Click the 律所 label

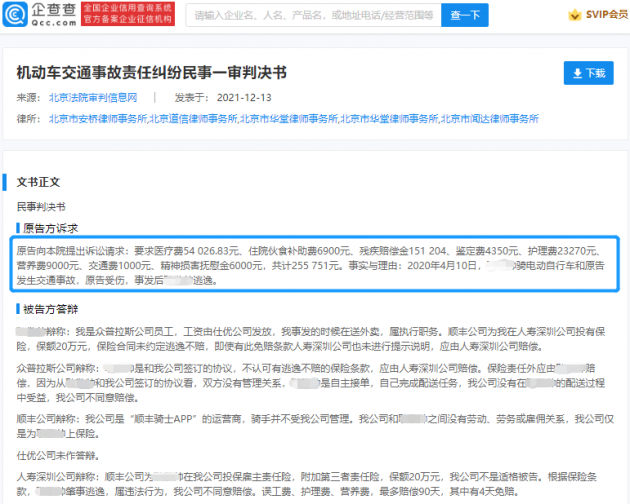[28, 119]
